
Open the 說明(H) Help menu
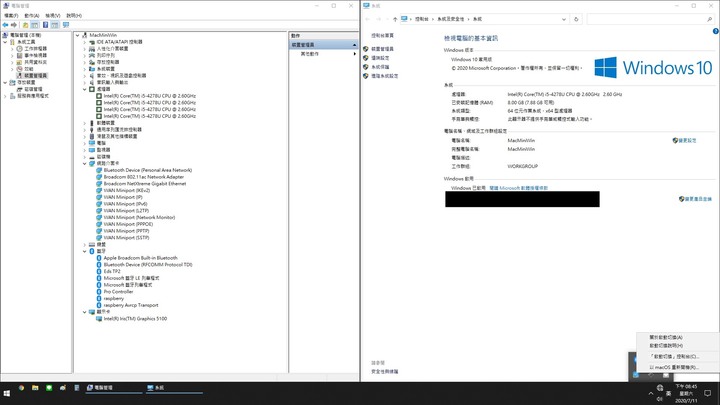pyautogui.click(x=74, y=16)
